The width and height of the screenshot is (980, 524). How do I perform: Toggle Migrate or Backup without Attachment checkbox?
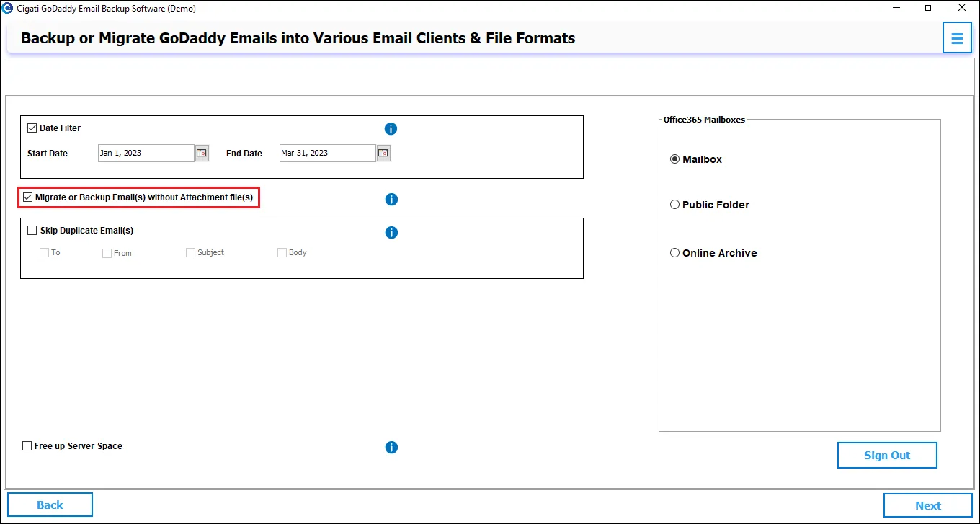pyautogui.click(x=28, y=197)
